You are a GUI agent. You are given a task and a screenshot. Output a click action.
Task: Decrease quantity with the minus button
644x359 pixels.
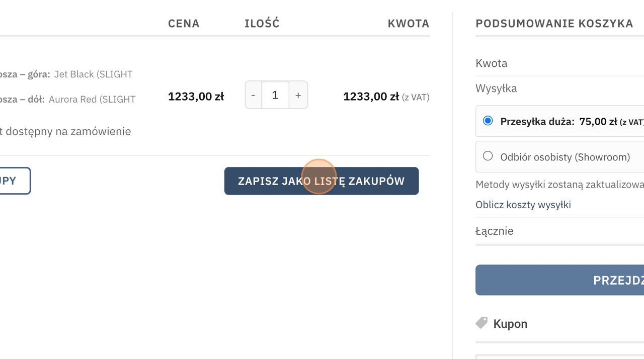[253, 95]
